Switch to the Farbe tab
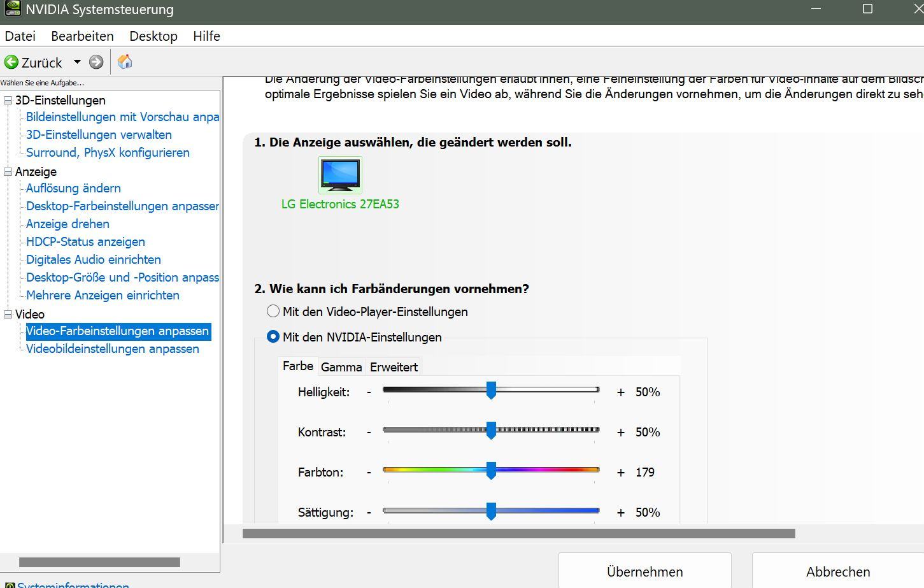This screenshot has height=588, width=924. pyautogui.click(x=298, y=366)
